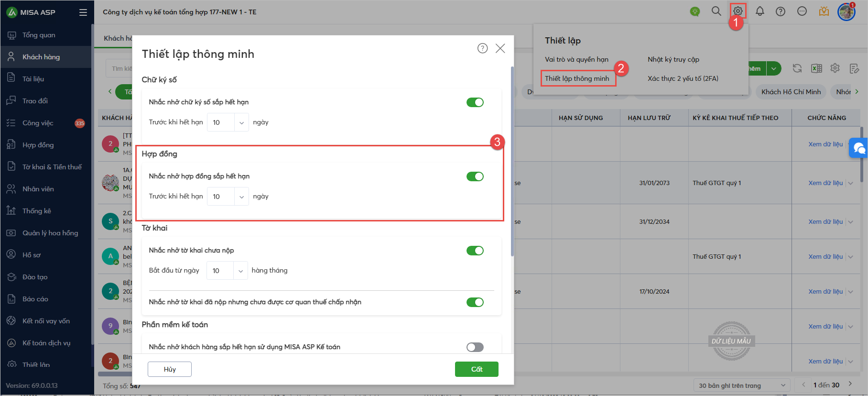Screen dimensions: 868x396
Task: Open the floating blue chat support widget
Action: tap(859, 148)
